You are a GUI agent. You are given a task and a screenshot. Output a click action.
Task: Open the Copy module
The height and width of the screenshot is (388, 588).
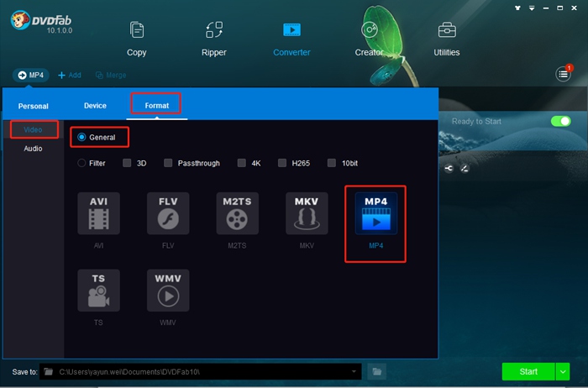pos(136,39)
